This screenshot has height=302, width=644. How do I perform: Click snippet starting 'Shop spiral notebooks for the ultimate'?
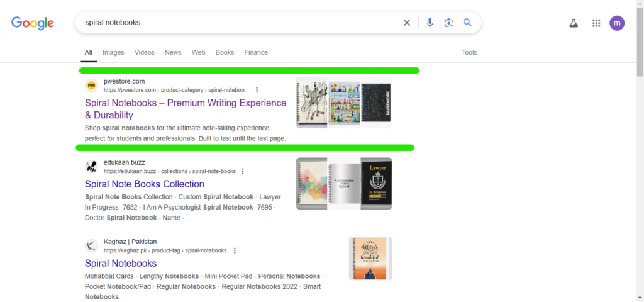click(x=186, y=133)
